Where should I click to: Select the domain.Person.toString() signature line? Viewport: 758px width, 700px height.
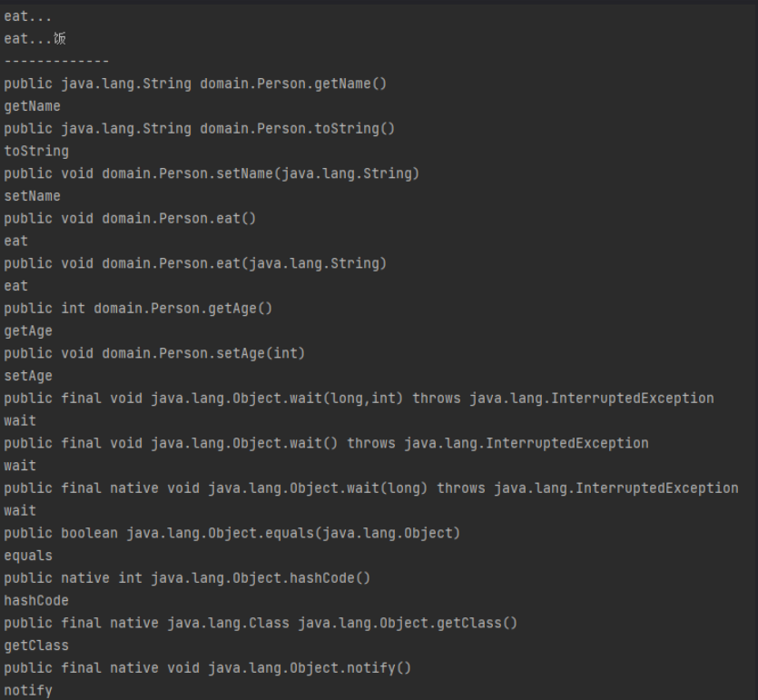point(200,128)
